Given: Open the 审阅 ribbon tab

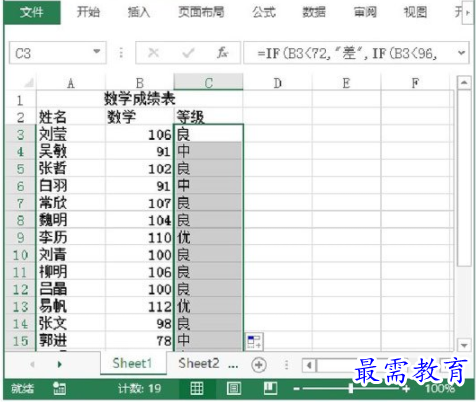Looking at the screenshot, I should [x=365, y=12].
